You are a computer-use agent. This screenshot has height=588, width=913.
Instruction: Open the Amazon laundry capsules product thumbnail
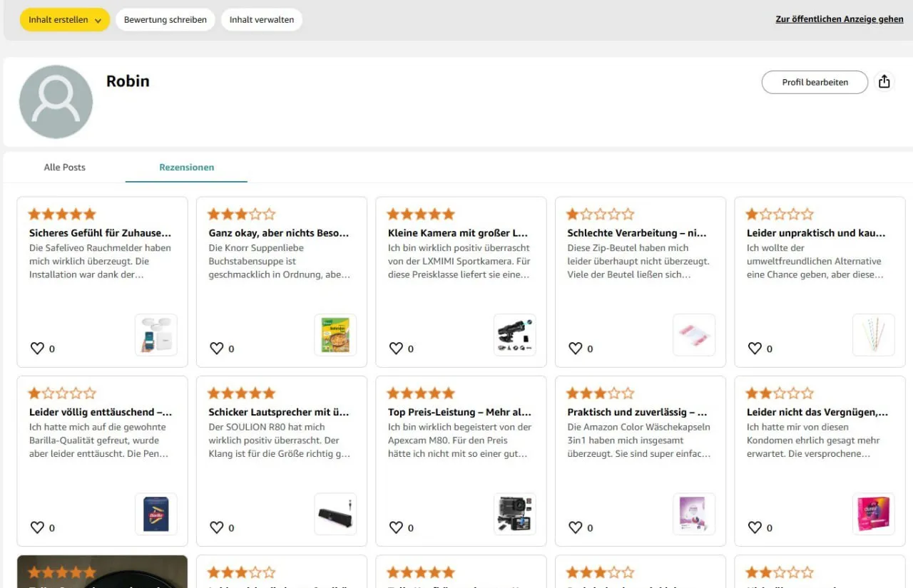pyautogui.click(x=694, y=514)
